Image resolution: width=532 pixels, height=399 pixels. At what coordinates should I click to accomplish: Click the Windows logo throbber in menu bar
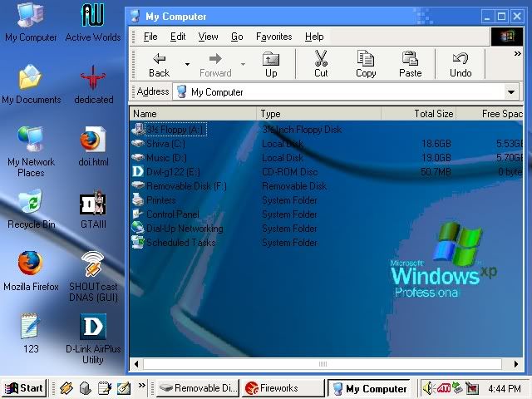pyautogui.click(x=507, y=37)
